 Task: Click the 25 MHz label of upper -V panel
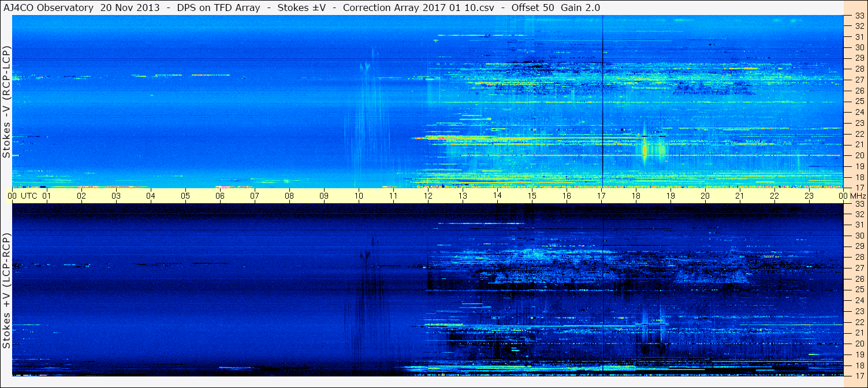click(859, 102)
